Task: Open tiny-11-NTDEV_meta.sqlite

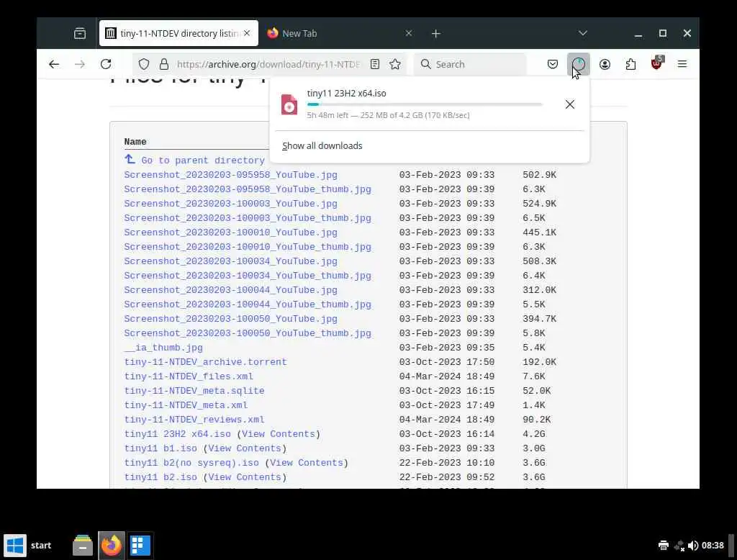Action: [194, 391]
